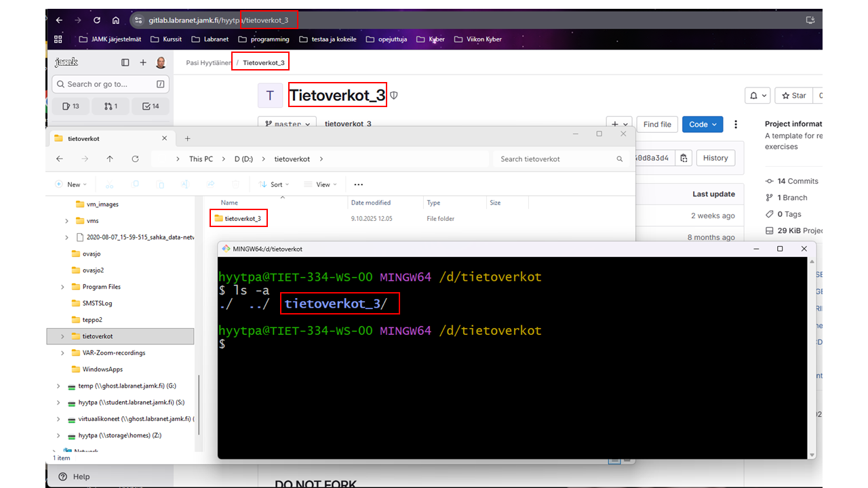Open the blue Code dropdown
Viewport: 868px width, 488px height.
(702, 125)
